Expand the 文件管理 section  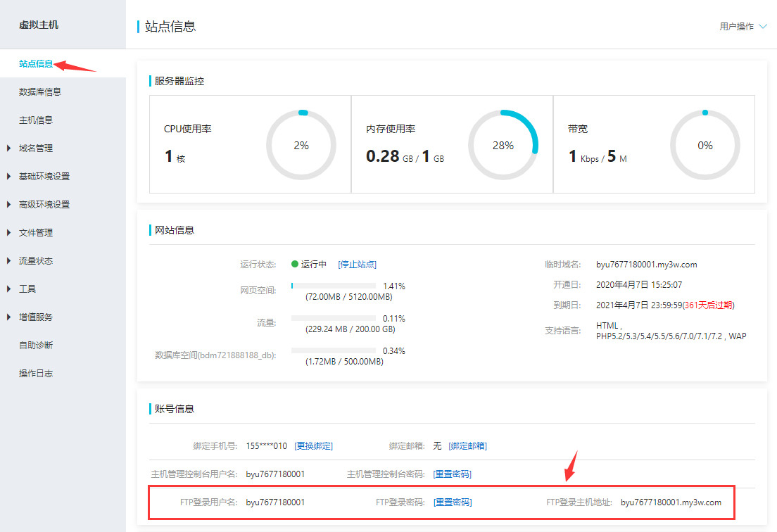[36, 233]
